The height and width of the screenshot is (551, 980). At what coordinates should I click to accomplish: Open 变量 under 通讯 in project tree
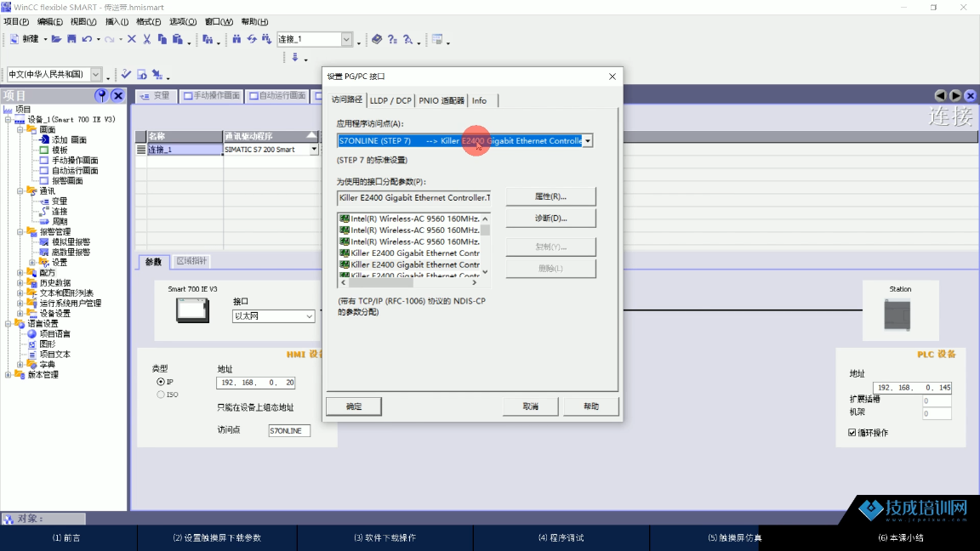click(60, 202)
